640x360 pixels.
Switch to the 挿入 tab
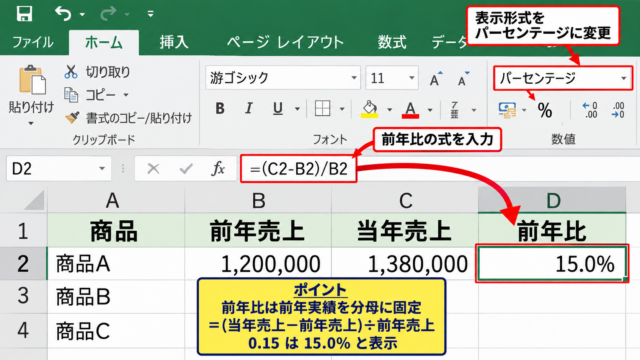click(174, 42)
